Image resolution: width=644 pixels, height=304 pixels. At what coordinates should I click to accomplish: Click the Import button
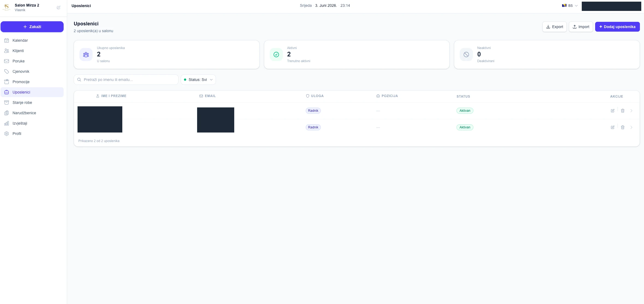coord(581,27)
